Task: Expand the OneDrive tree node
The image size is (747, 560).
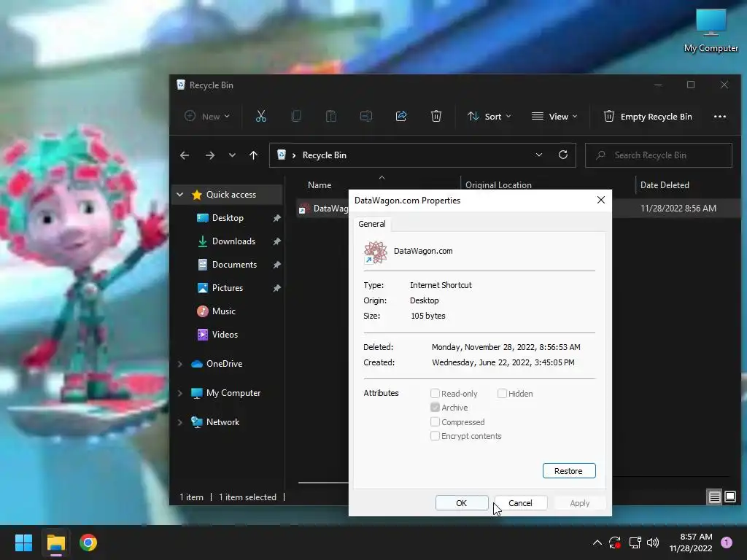Action: [x=180, y=364]
